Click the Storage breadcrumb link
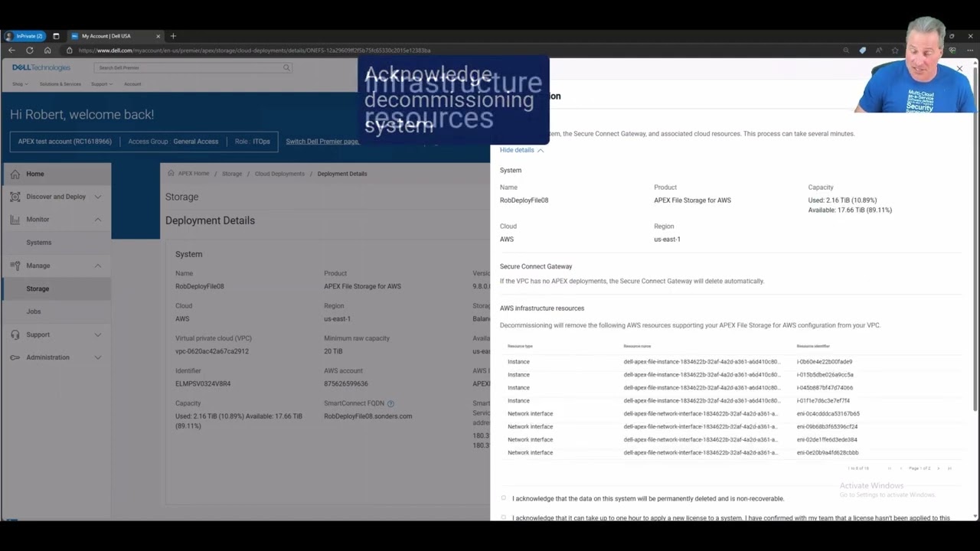The image size is (980, 551). pyautogui.click(x=232, y=174)
